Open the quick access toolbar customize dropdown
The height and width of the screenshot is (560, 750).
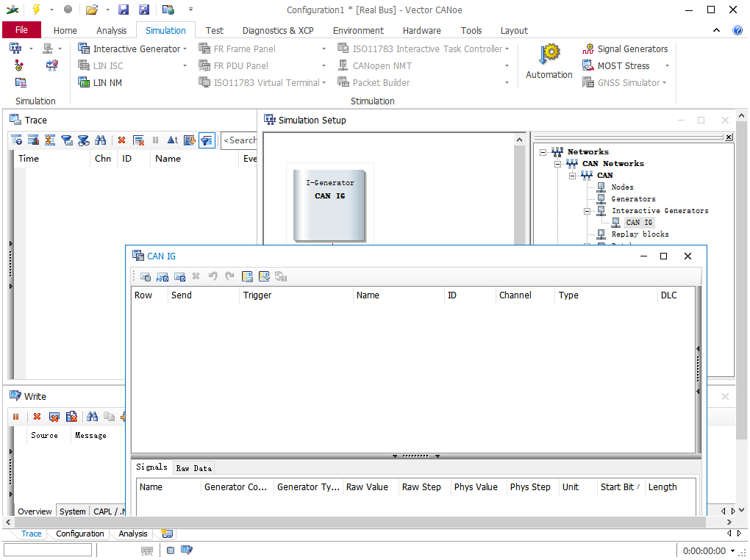coord(190,10)
